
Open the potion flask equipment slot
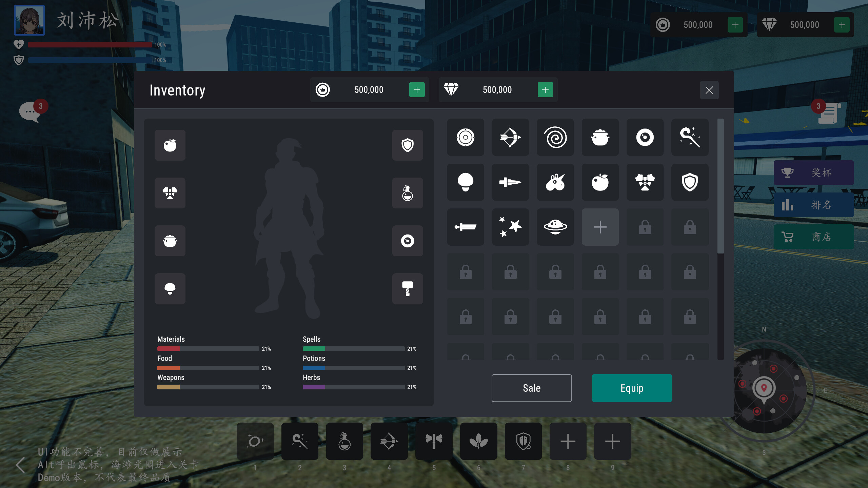(x=408, y=193)
